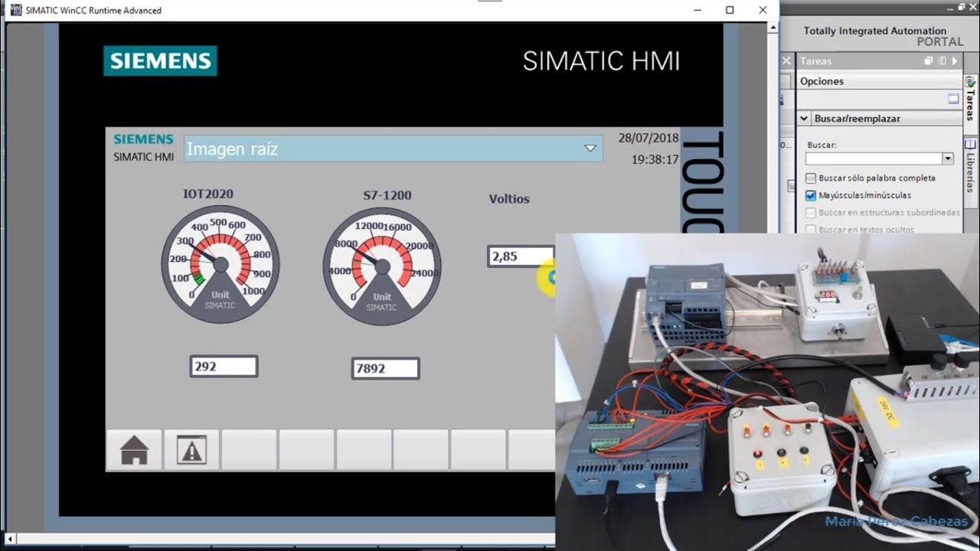Collapse the Buscar/reemplazar section
Image resolution: width=980 pixels, height=551 pixels.
[x=804, y=119]
